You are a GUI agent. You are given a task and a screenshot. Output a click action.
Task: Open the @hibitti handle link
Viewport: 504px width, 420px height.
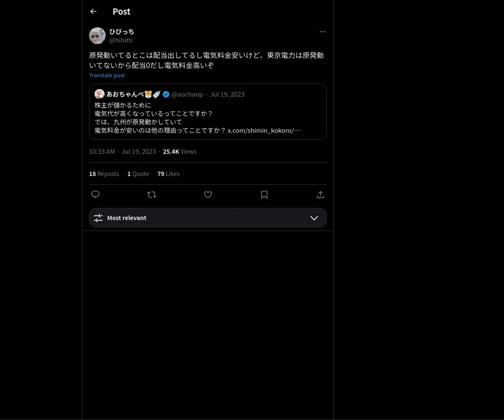tap(121, 40)
